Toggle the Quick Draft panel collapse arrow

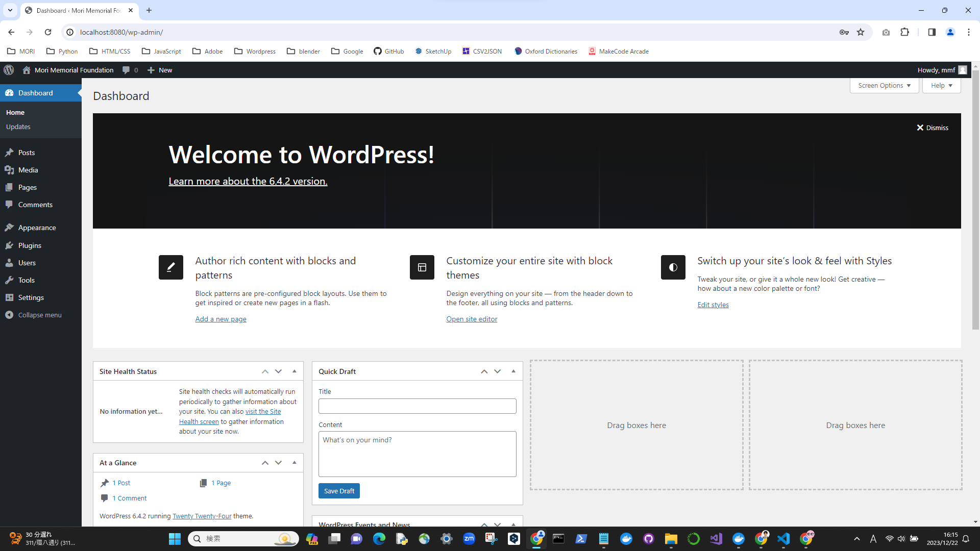click(513, 371)
